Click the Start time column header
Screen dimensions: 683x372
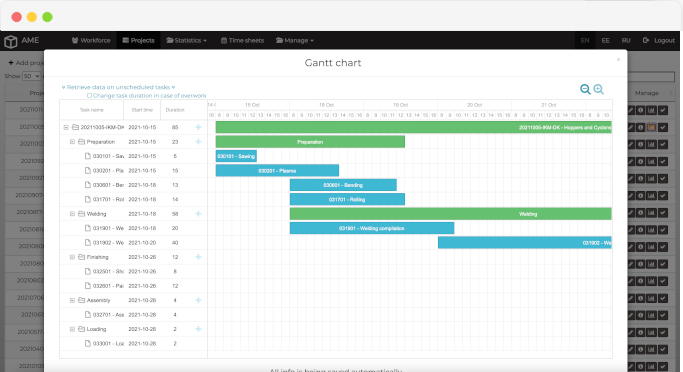pyautogui.click(x=142, y=110)
